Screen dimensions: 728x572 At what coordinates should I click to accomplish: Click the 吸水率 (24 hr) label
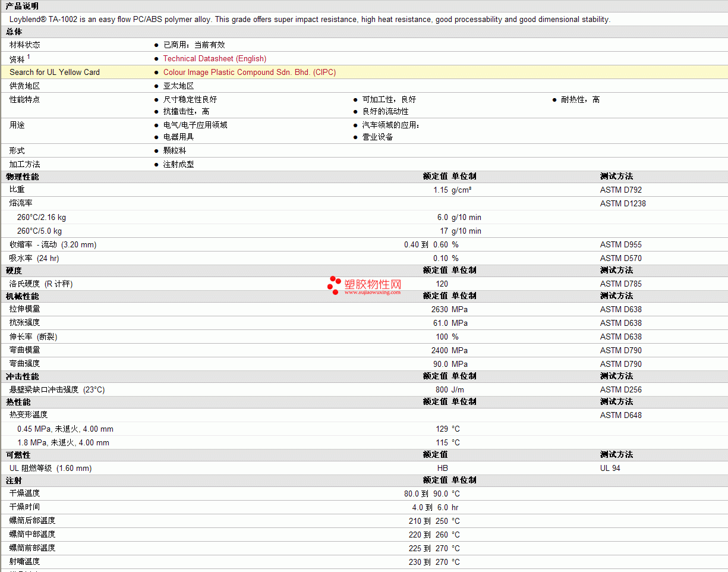34,258
